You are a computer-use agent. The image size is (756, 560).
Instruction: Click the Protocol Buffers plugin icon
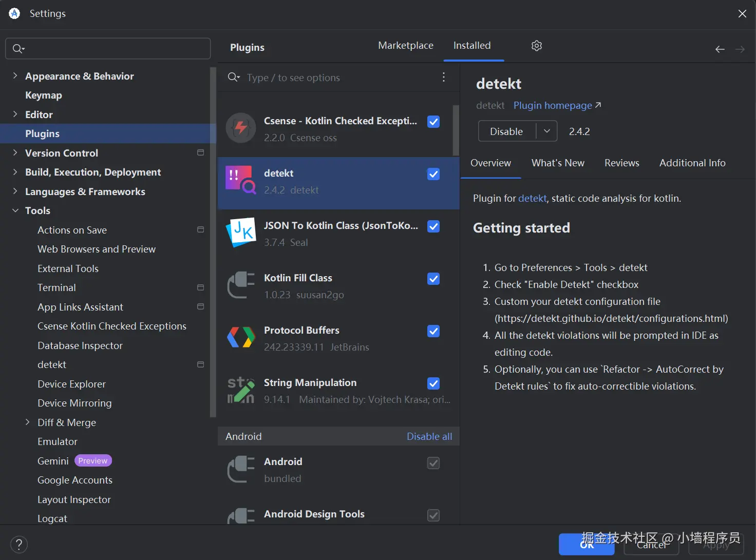[x=241, y=337]
